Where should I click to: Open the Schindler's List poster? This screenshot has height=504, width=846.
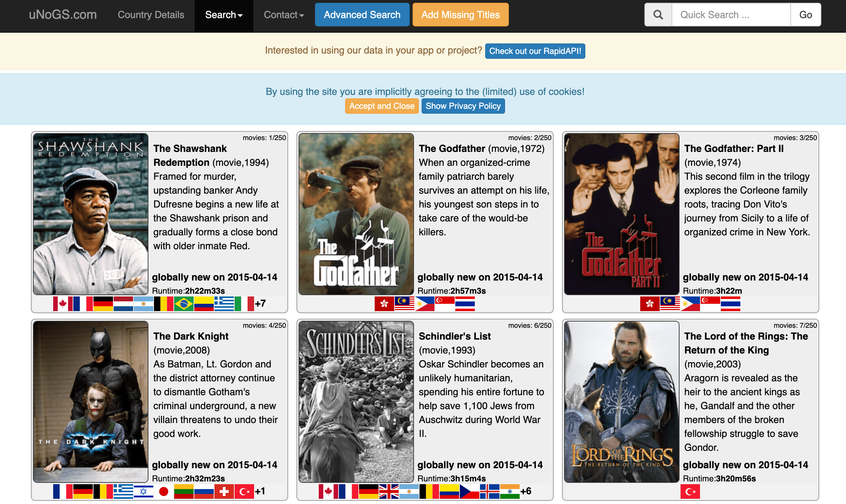click(x=356, y=402)
